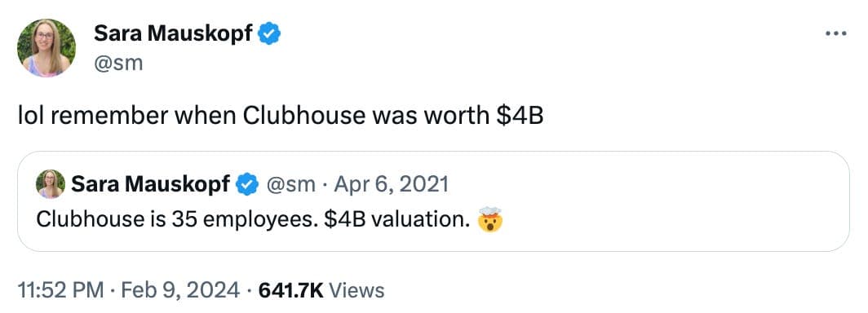Open Sara Mauskopf's profile from bold name
The height and width of the screenshot is (313, 868).
tap(173, 34)
